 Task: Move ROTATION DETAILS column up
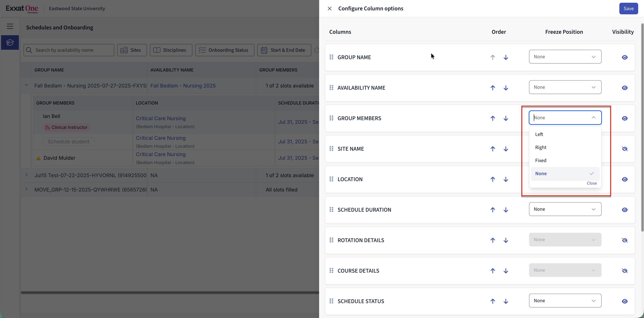492,240
